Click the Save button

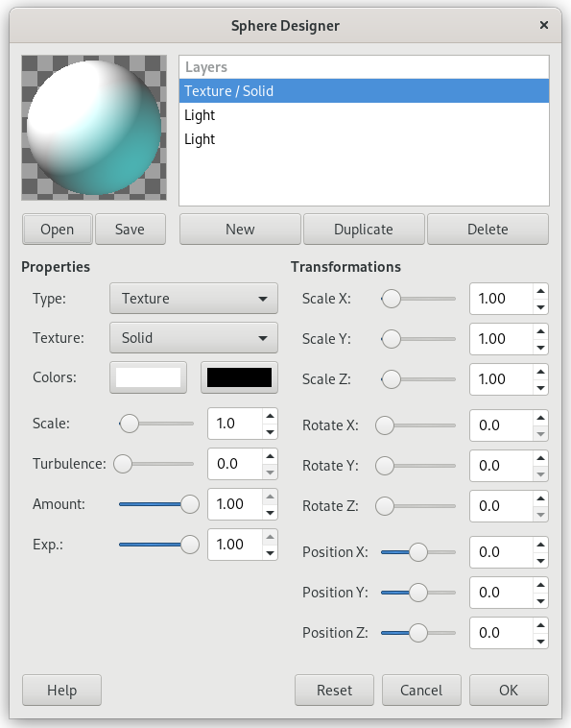pyautogui.click(x=130, y=230)
